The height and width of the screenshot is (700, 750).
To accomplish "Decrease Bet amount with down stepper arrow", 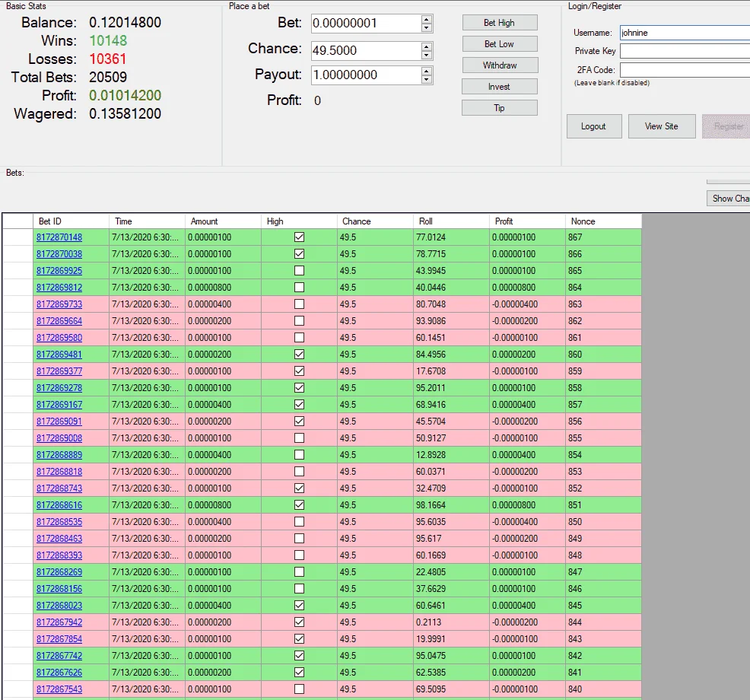I will (x=426, y=27).
